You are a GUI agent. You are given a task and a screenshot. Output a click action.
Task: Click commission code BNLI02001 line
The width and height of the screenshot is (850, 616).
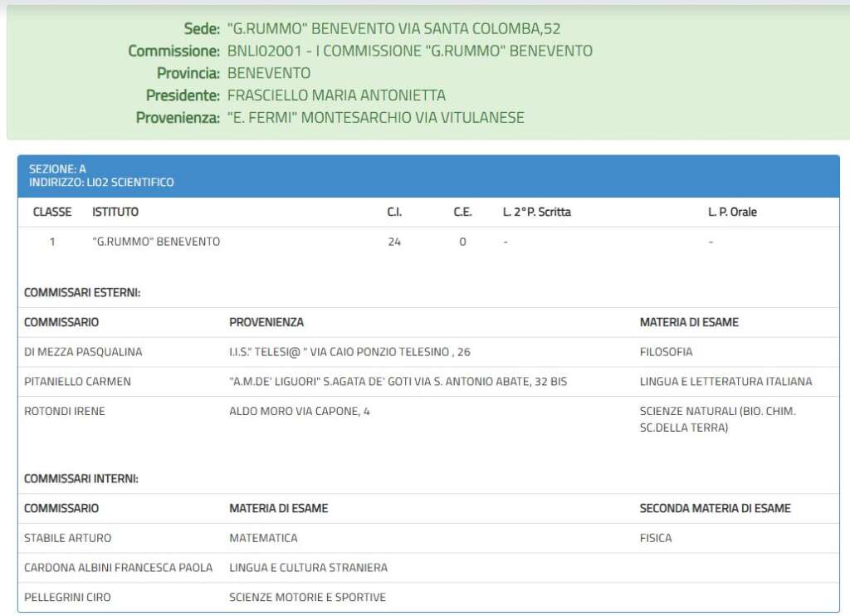pos(410,51)
